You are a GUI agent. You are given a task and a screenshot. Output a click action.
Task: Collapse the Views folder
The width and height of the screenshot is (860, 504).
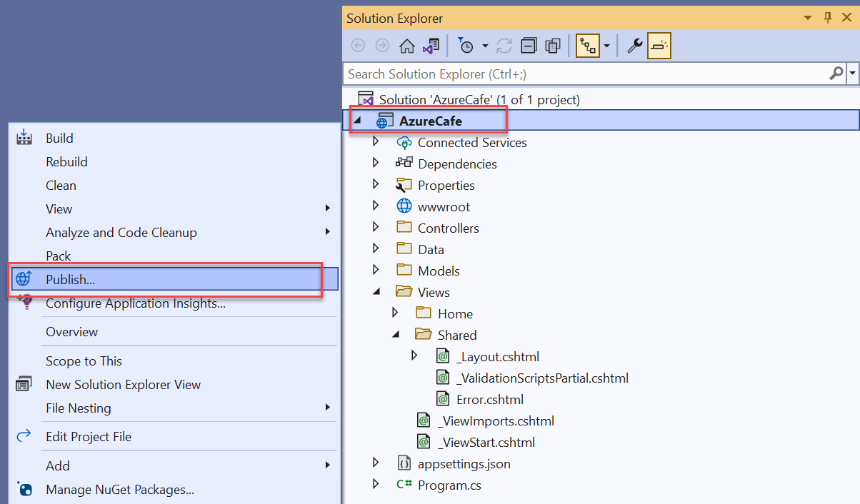(x=376, y=291)
